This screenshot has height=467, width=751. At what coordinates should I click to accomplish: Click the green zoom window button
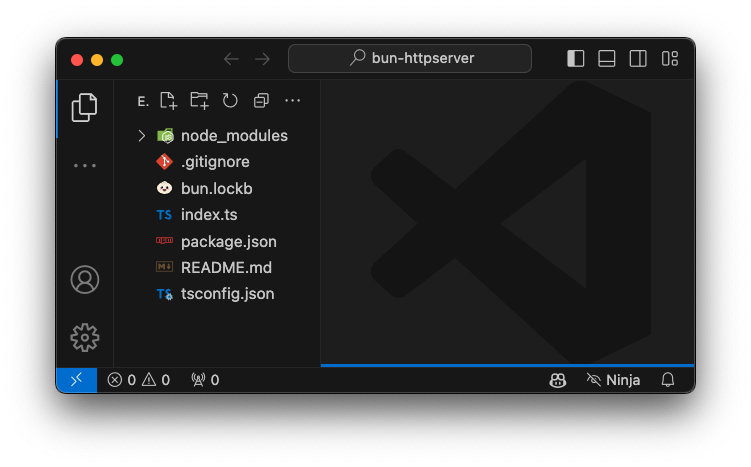tap(117, 60)
